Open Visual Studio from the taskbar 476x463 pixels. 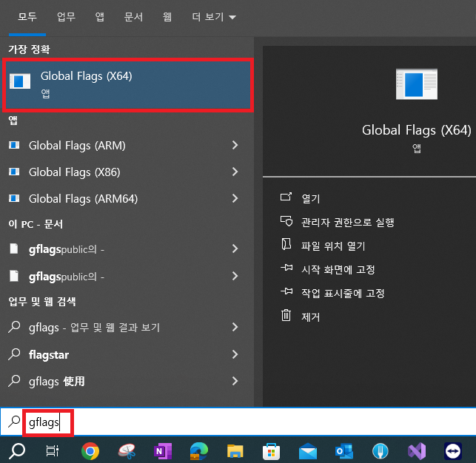click(x=417, y=451)
